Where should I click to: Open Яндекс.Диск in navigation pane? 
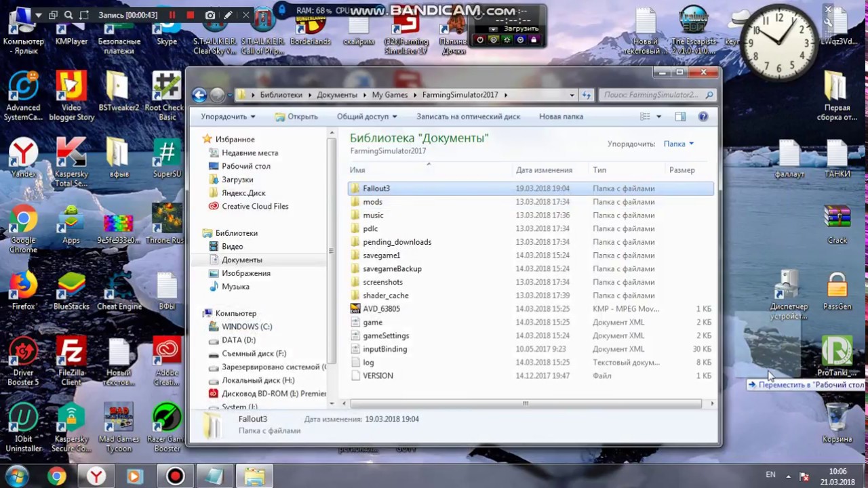point(243,193)
